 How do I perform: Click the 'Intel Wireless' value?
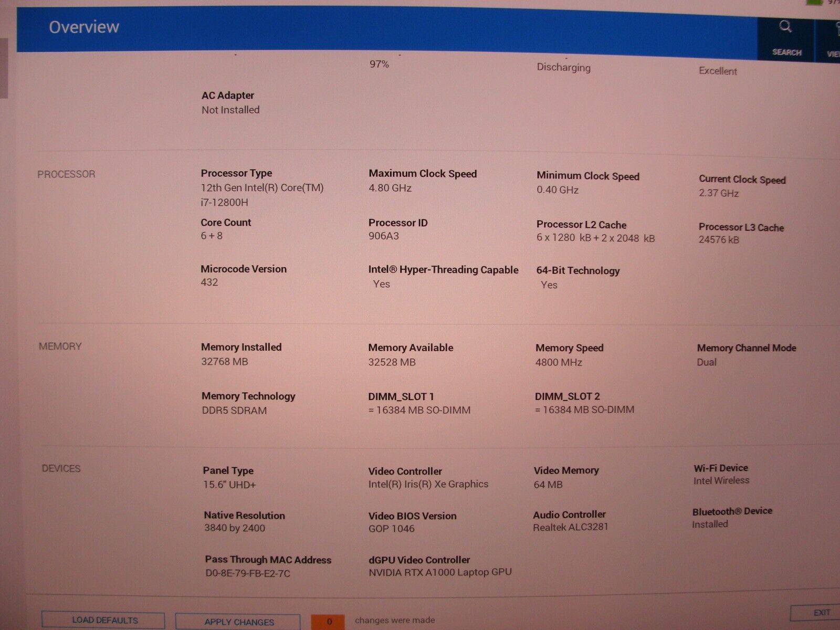721,480
